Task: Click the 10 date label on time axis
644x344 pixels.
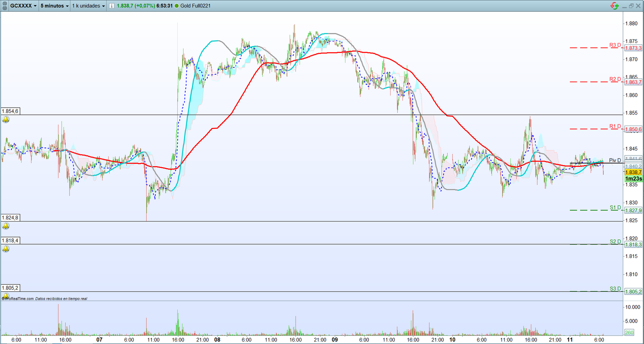Action: pos(452,340)
